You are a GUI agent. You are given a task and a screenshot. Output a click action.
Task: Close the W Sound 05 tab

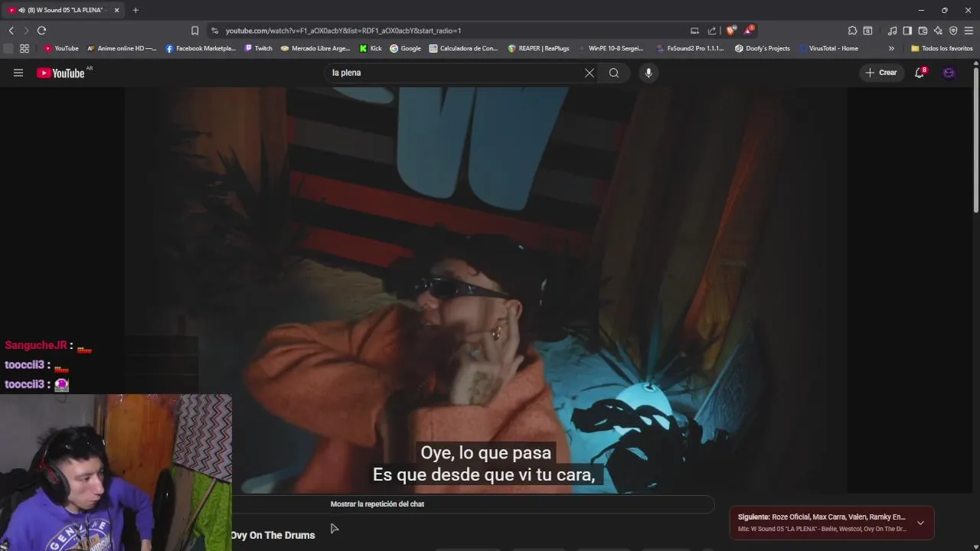tap(117, 10)
